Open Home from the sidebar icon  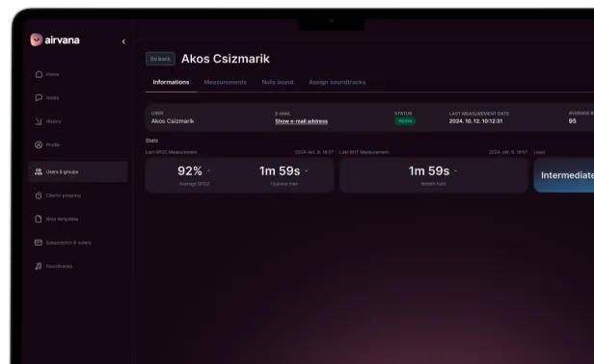click(39, 74)
